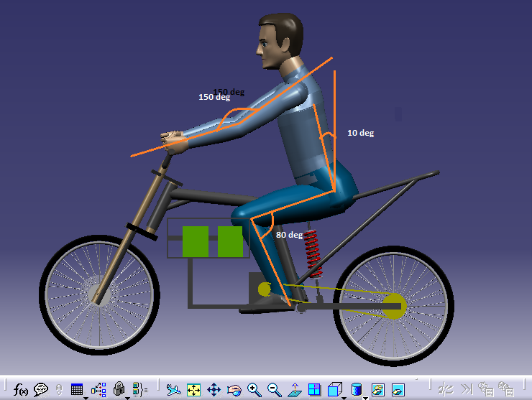The width and height of the screenshot is (532, 400).
Task: Select the yellow rear wheel sprocket
Action: click(x=394, y=307)
